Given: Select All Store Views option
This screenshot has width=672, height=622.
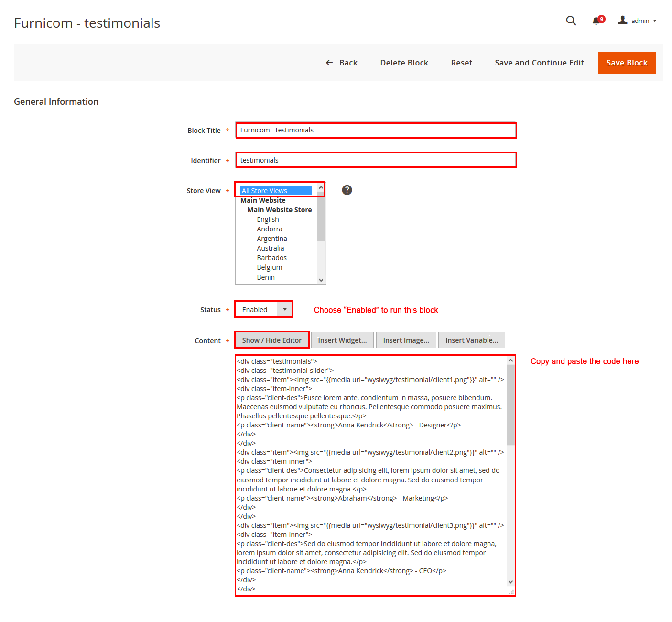Looking at the screenshot, I should click(x=276, y=190).
